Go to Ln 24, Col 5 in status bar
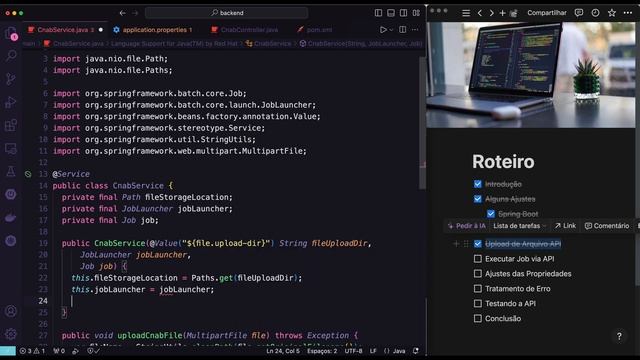 (x=283, y=351)
